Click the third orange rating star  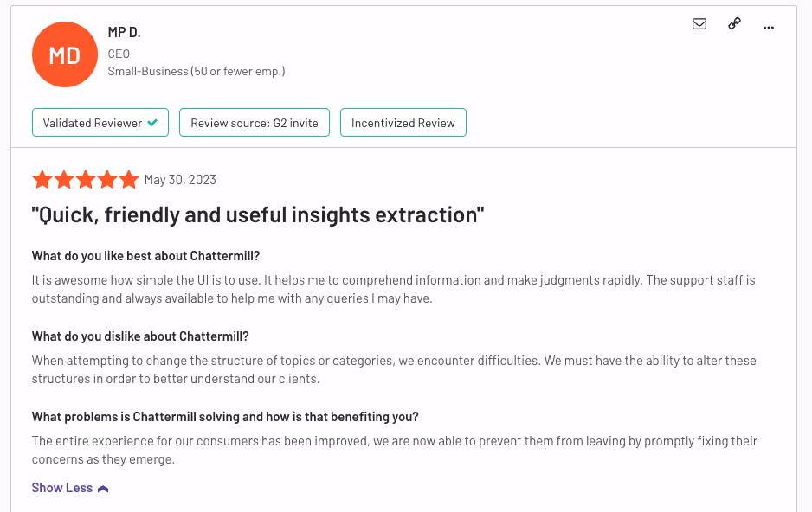pyautogui.click(x=86, y=179)
